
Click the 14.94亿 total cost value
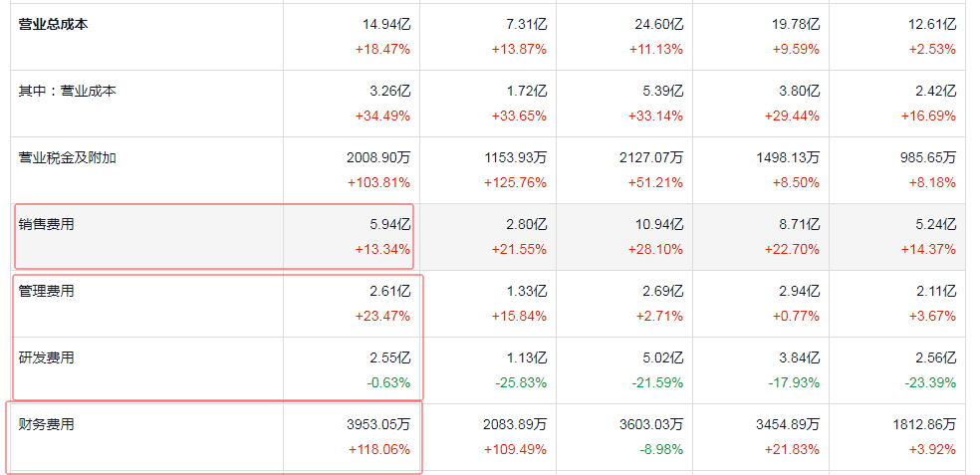(x=386, y=24)
